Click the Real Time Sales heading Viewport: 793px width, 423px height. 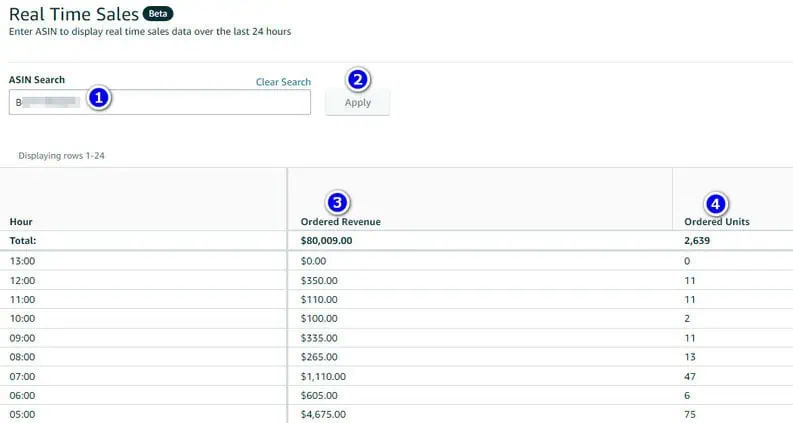coord(74,14)
